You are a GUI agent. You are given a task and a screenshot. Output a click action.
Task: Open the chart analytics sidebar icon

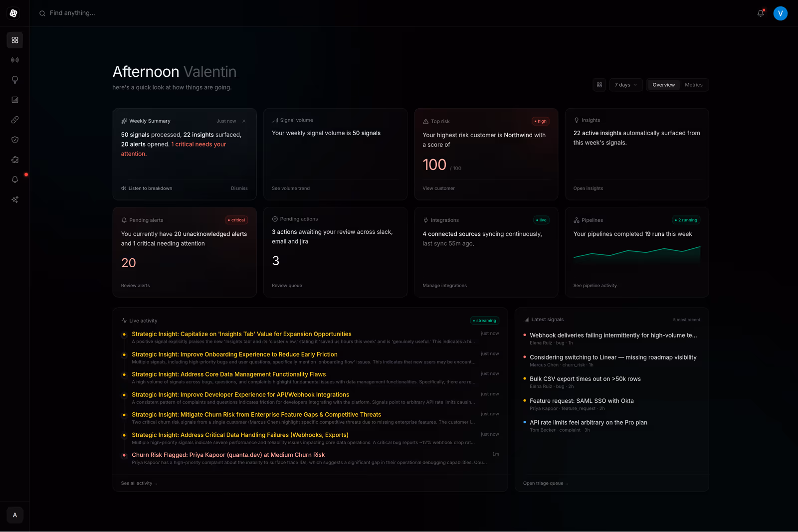[x=15, y=100]
